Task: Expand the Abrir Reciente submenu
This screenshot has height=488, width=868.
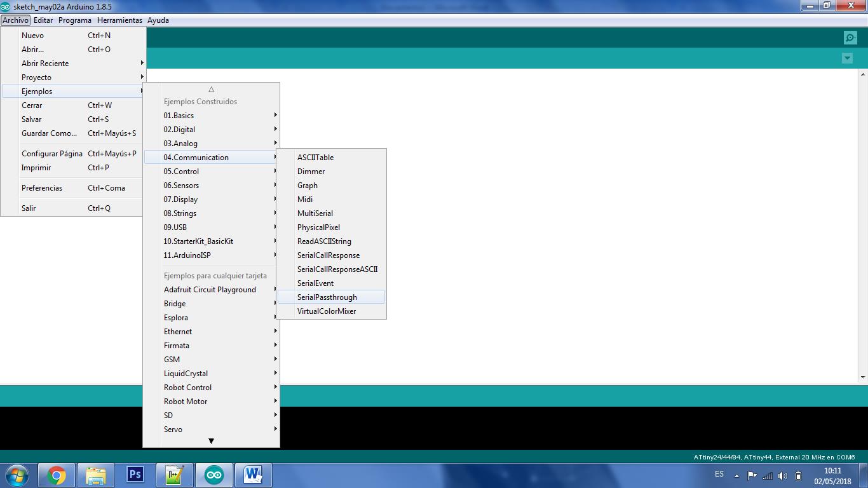Action: point(73,64)
